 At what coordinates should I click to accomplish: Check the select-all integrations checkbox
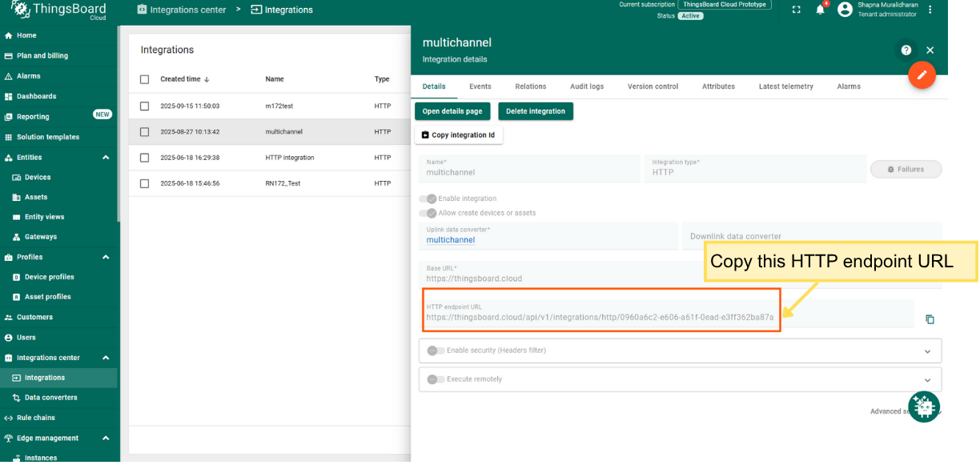click(145, 79)
